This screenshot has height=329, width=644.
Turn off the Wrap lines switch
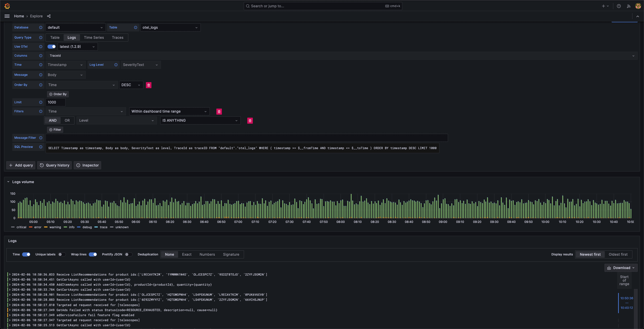[93, 254]
